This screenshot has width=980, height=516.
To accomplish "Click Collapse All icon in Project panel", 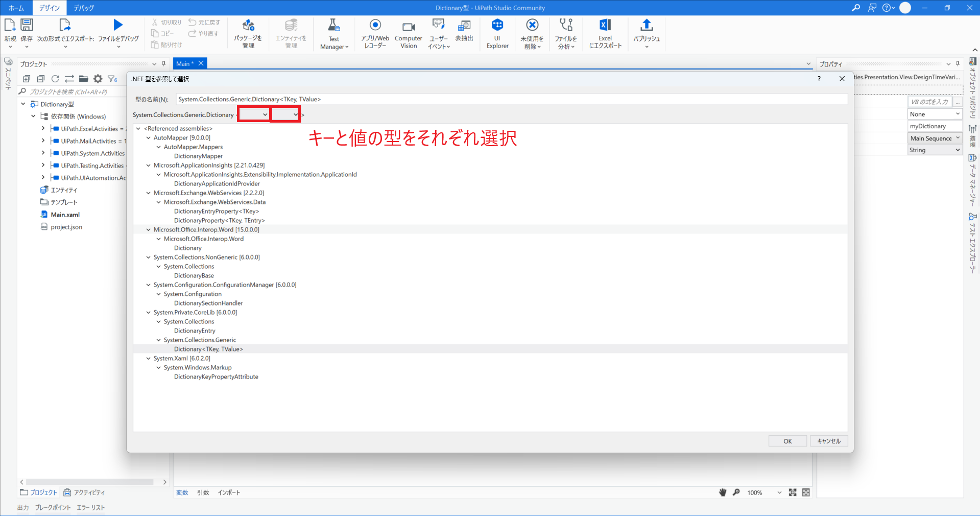I will 41,79.
